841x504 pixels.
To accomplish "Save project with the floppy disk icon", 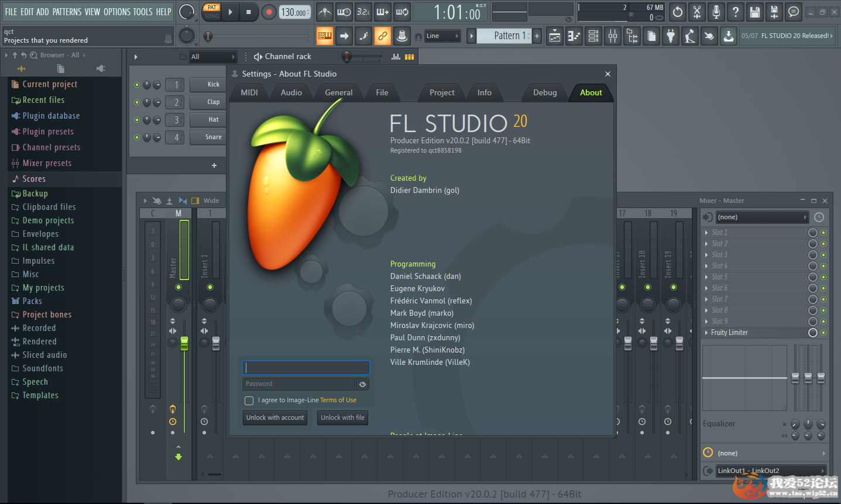I will (755, 12).
